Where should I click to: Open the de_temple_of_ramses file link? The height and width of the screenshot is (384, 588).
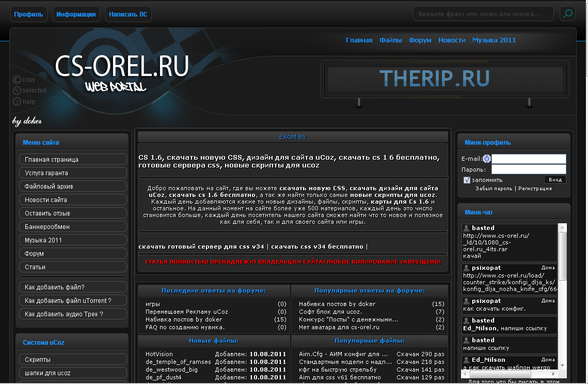click(178, 362)
